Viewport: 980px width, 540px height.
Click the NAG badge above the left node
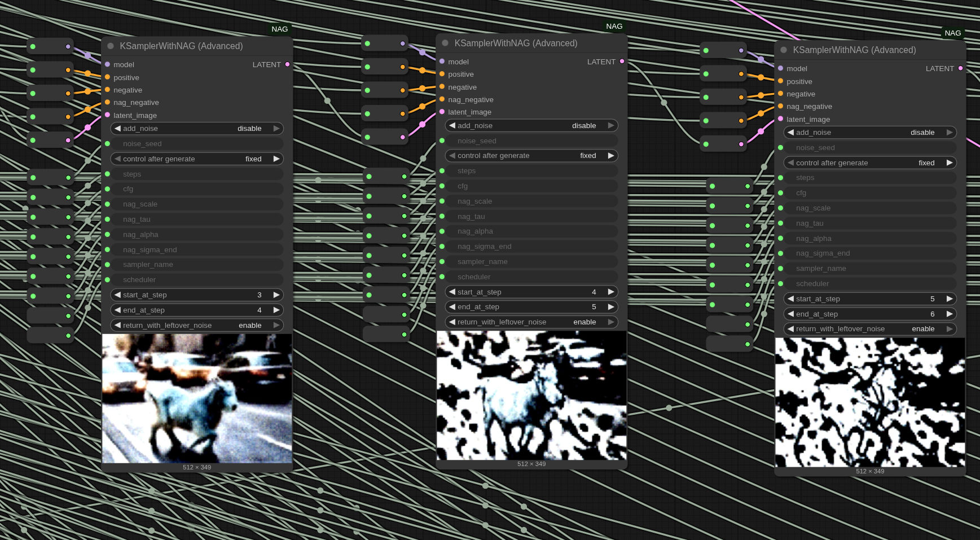280,29
